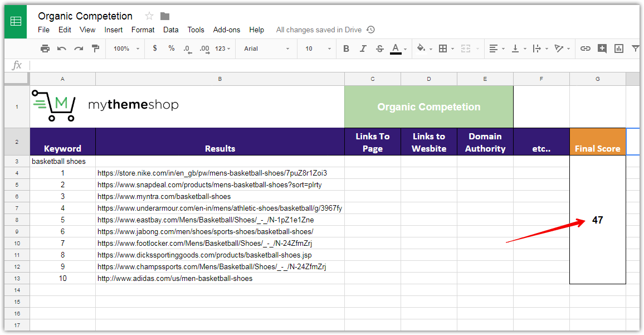The height and width of the screenshot is (335, 644).
Task: Redo the last action
Action: click(x=79, y=48)
